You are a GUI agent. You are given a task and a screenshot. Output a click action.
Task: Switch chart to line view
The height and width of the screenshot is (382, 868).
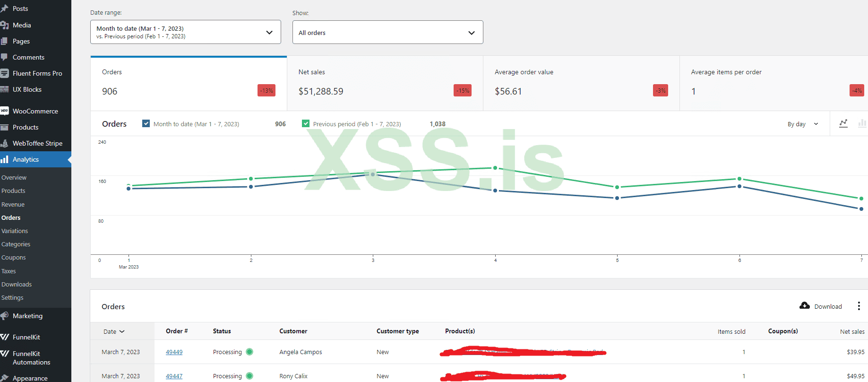[843, 123]
